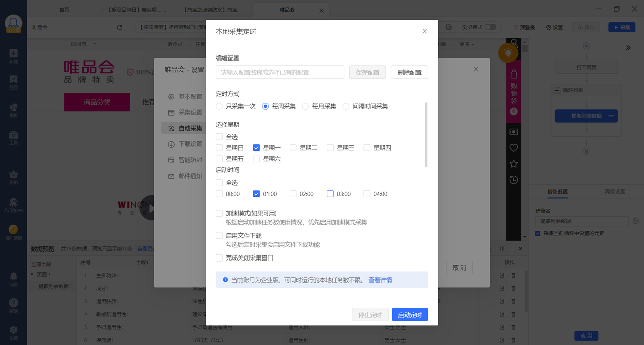Click the star icon on page sidebar
Image resolution: width=644 pixels, height=345 pixels.
(x=513, y=164)
